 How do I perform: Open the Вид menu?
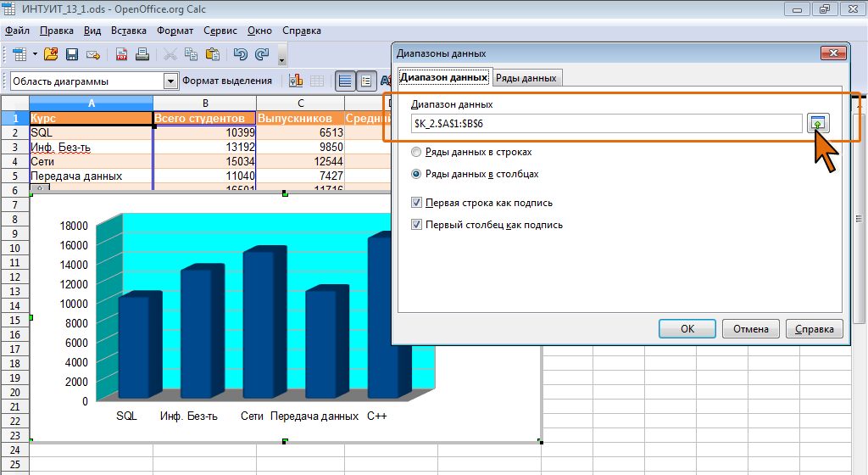coord(92,31)
